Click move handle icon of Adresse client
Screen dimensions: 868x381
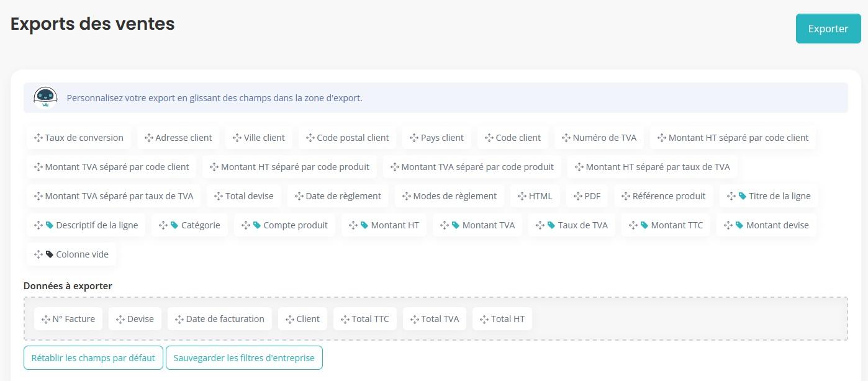tap(148, 138)
